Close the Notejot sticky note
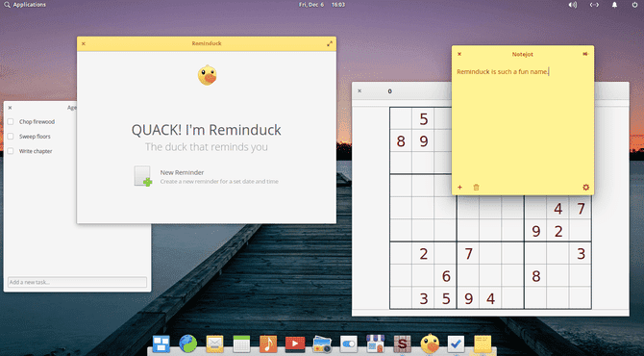 [x=459, y=54]
